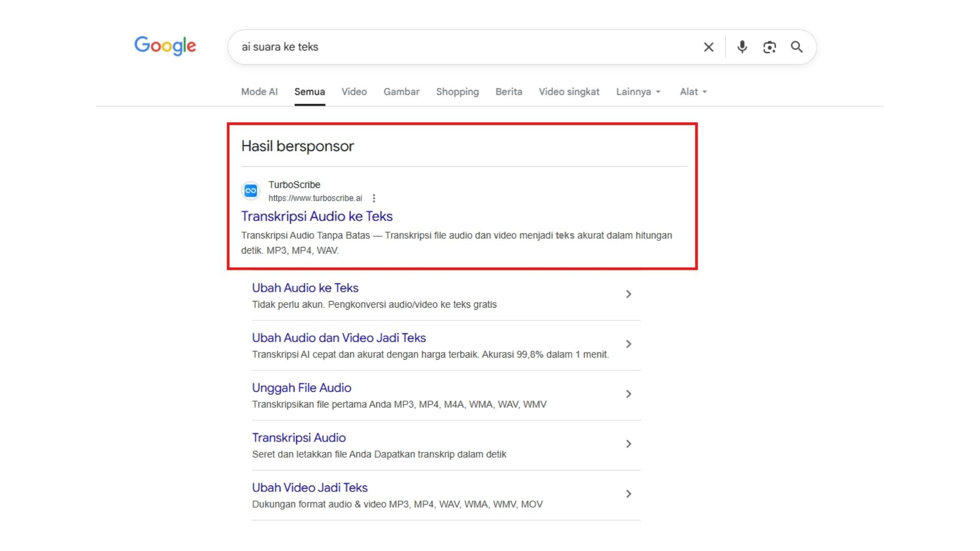
Task: Expand the Lainnya dropdown
Action: 638,92
